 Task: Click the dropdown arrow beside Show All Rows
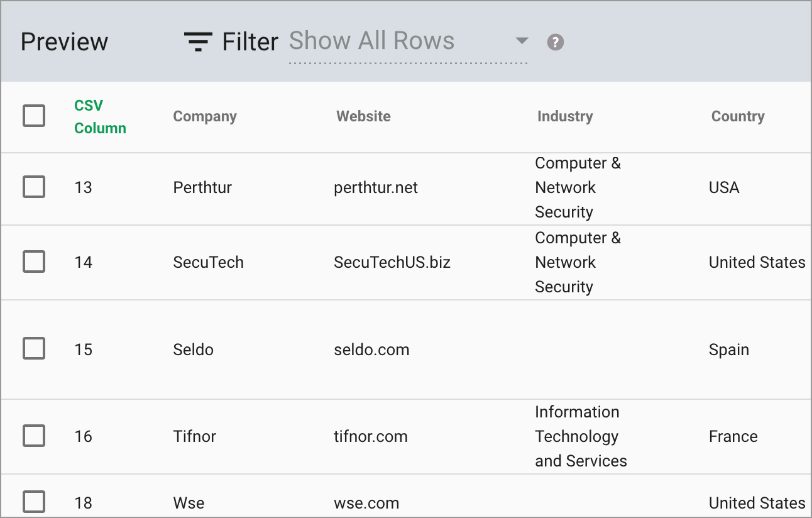[x=522, y=40]
